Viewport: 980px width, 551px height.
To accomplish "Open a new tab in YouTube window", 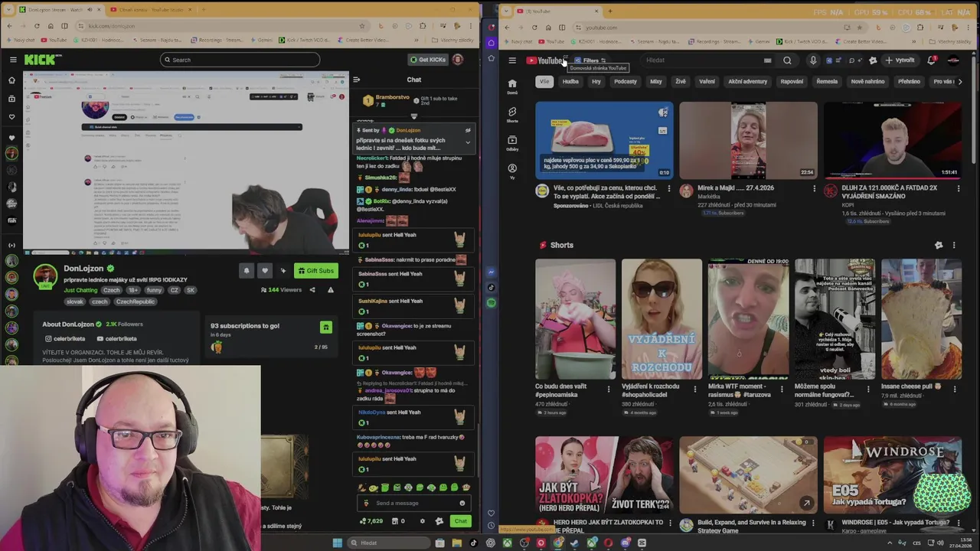I will coord(610,11).
